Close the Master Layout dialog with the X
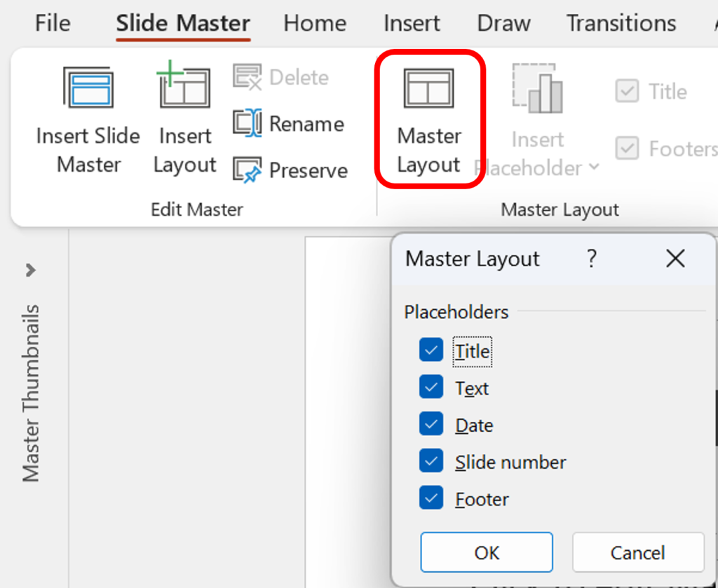 675,259
